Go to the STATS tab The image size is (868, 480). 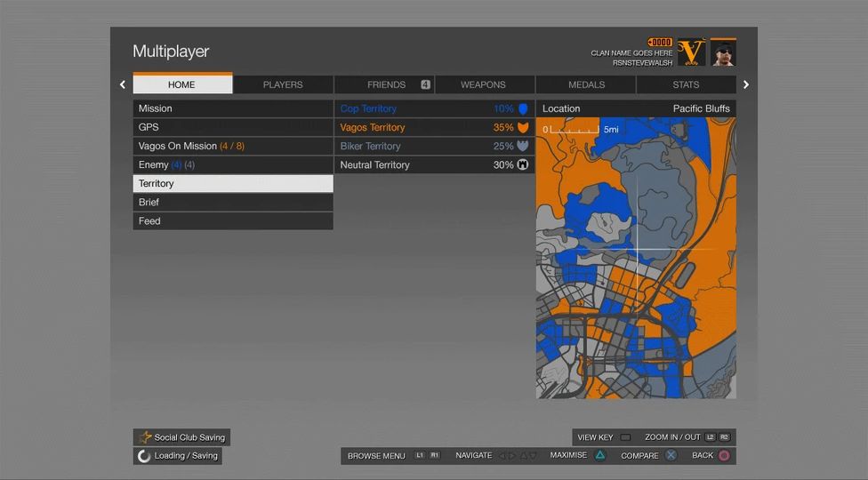[687, 84]
